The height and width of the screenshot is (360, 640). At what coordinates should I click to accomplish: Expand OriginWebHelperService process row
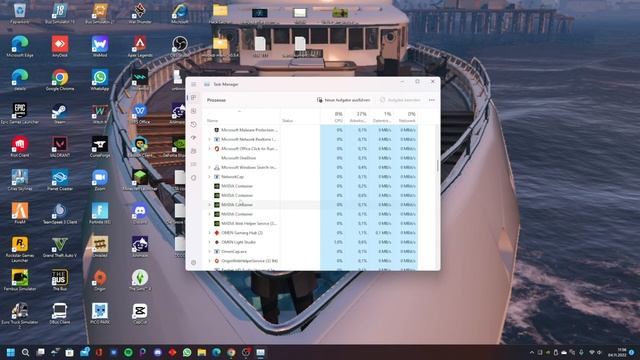point(210,261)
